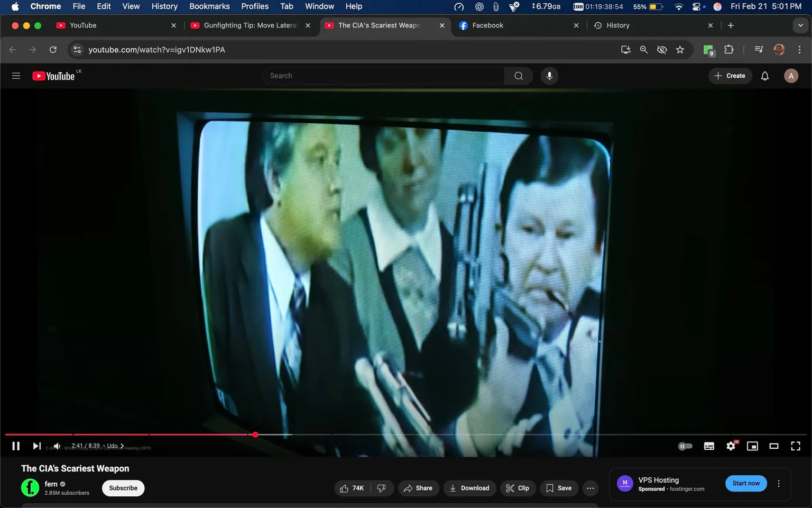Open the tab search dropdown

click(800, 25)
